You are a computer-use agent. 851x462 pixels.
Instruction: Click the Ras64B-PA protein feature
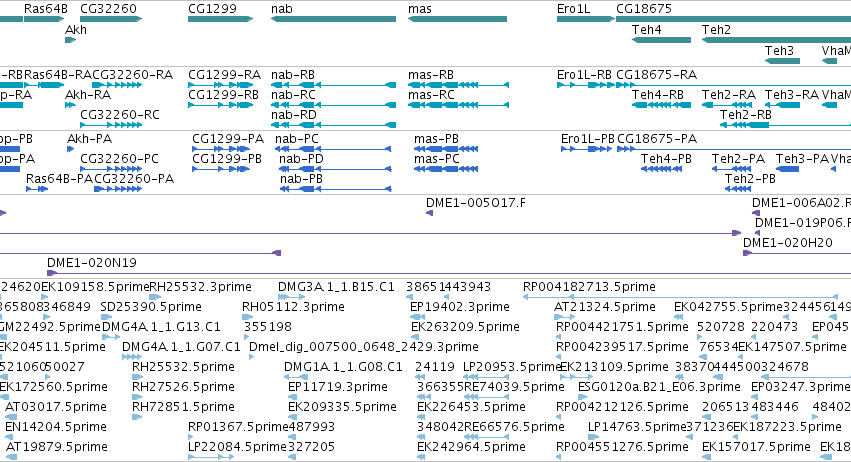(x=37, y=189)
